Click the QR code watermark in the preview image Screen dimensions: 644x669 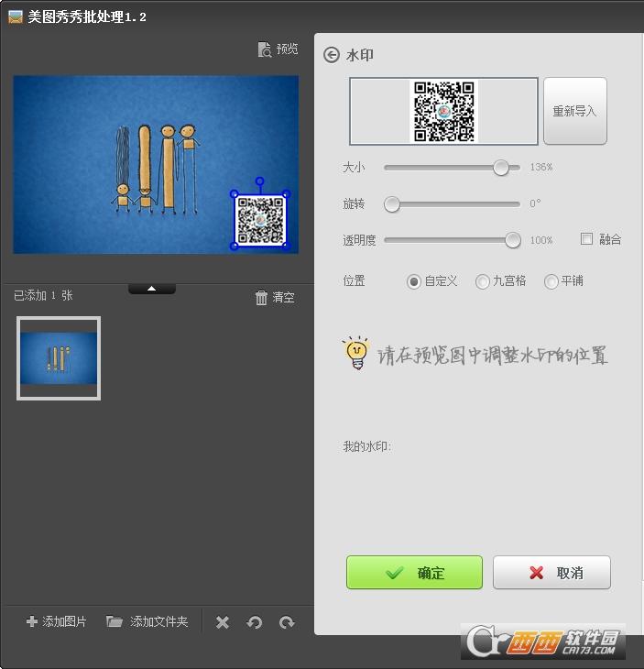pyautogui.click(x=260, y=220)
